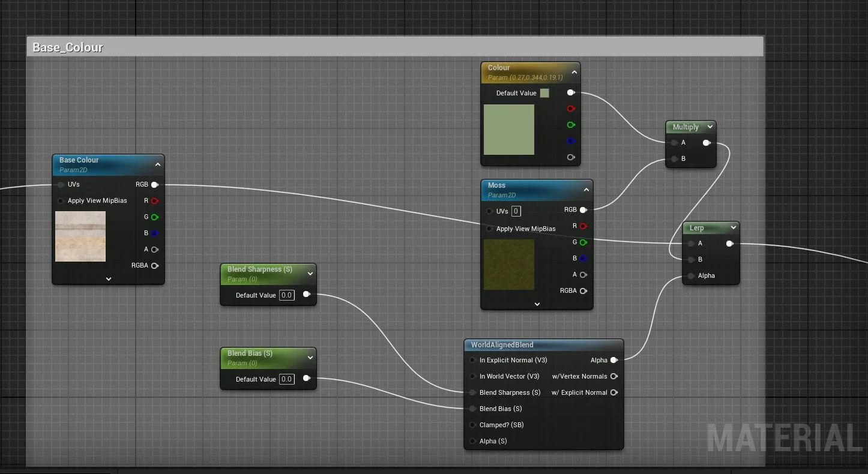Click the Moss node red R pin
This screenshot has height=474, width=868.
[x=583, y=226]
